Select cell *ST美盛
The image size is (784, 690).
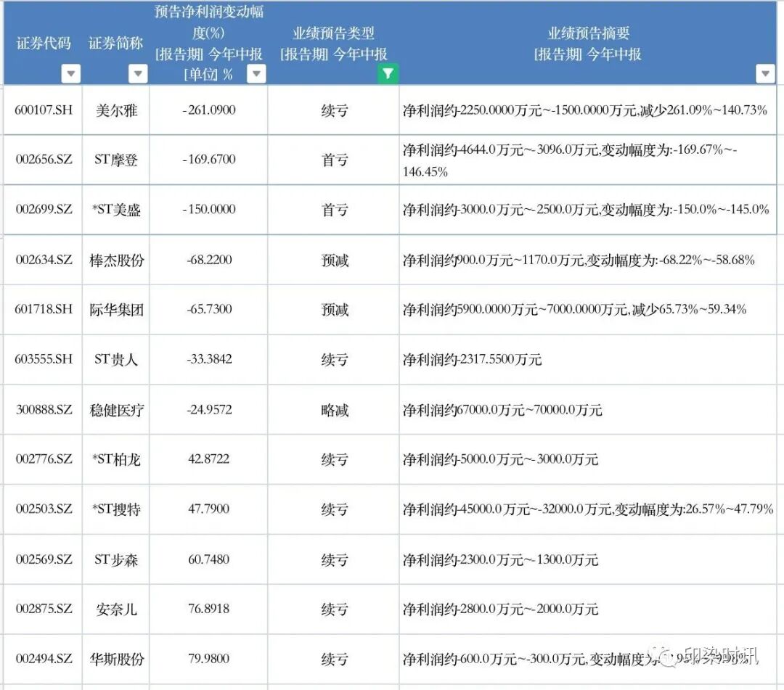[115, 210]
